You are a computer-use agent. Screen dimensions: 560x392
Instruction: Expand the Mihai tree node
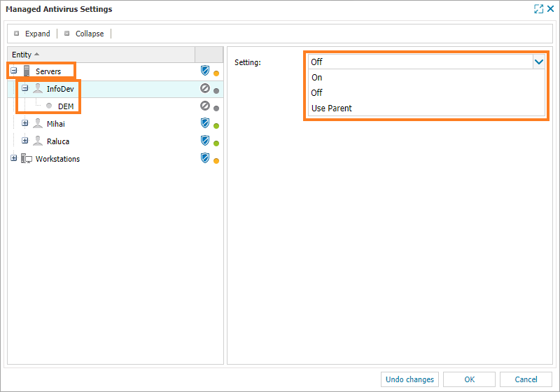click(24, 122)
